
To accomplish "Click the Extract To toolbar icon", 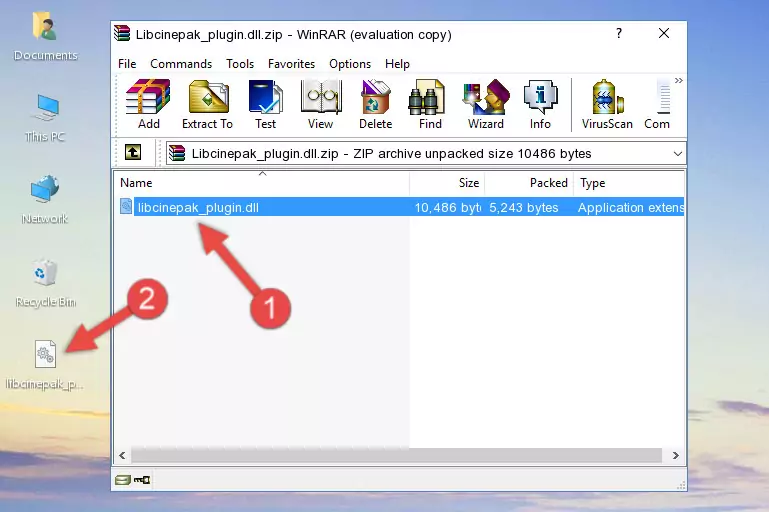I will pos(207,104).
